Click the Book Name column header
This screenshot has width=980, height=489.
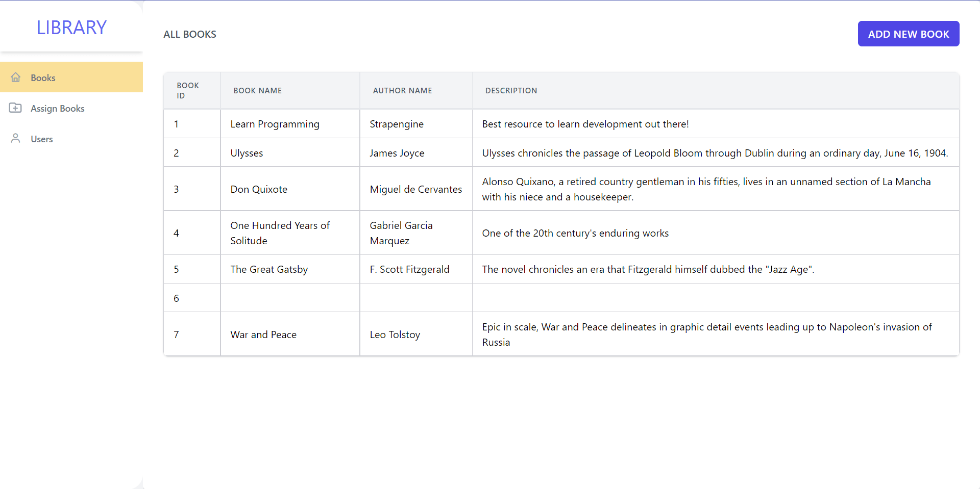point(257,91)
